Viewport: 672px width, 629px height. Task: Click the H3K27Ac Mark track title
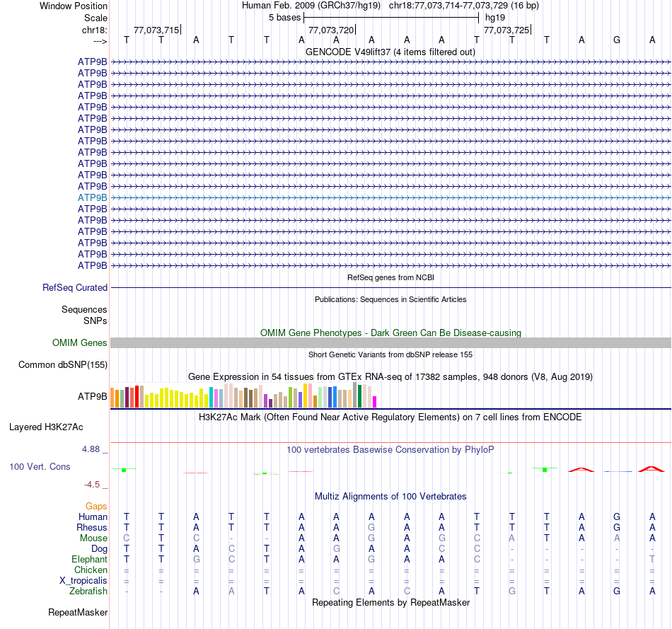click(390, 417)
